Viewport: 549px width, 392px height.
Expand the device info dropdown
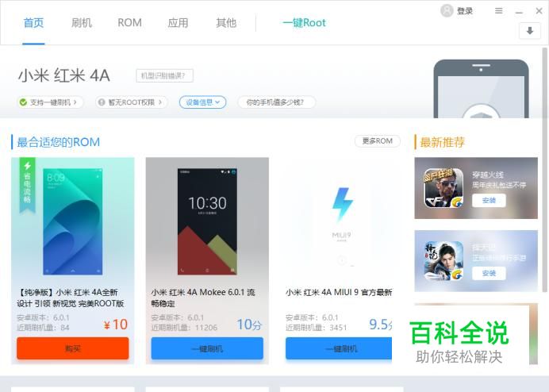203,102
